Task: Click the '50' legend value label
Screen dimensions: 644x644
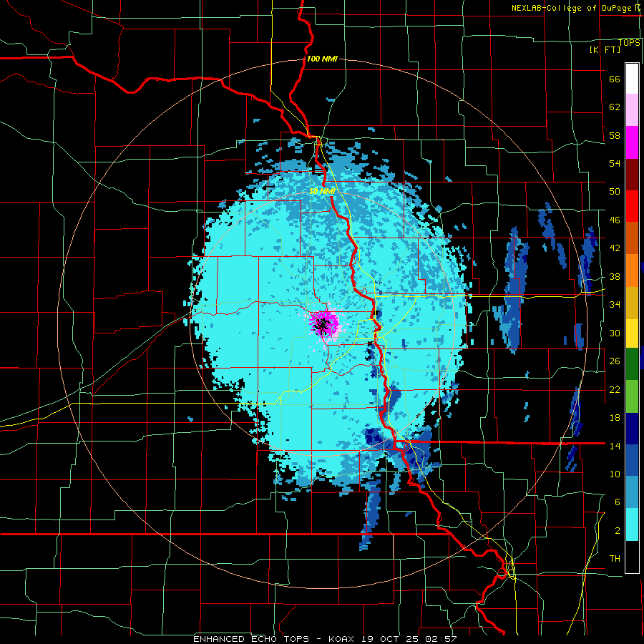Action: (615, 192)
